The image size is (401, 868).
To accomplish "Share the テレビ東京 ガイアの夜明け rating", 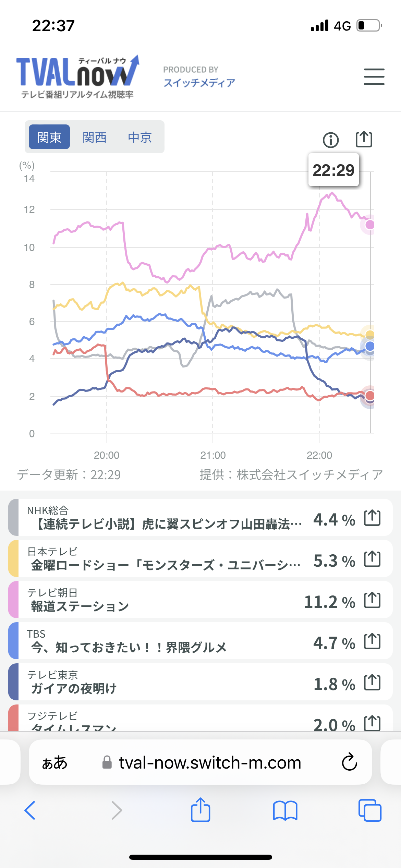I will (x=372, y=682).
